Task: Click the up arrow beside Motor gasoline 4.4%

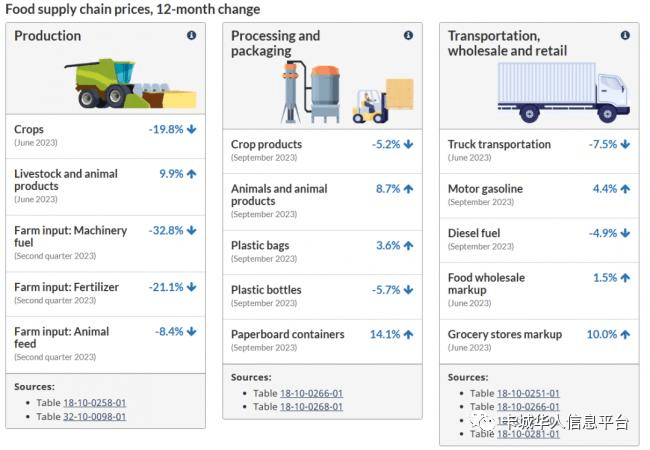Action: (625, 189)
